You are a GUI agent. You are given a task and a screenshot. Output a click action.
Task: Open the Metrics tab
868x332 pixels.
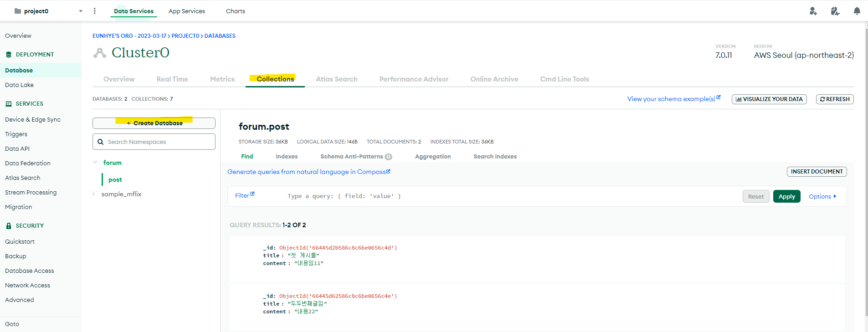(222, 79)
